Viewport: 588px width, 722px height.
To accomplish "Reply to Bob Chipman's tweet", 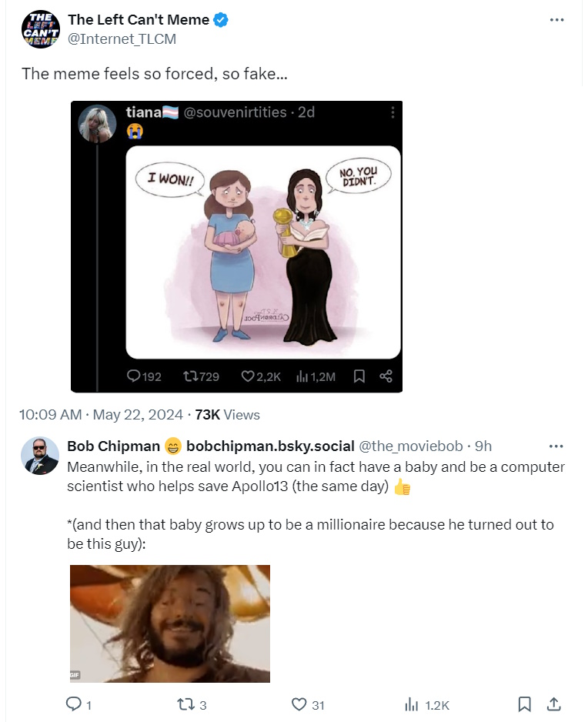I will pyautogui.click(x=75, y=704).
